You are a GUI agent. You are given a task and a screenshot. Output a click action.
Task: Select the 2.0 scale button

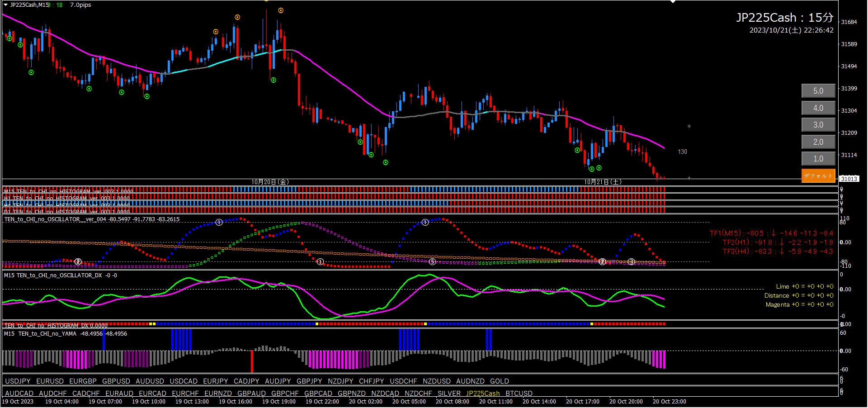pos(818,142)
